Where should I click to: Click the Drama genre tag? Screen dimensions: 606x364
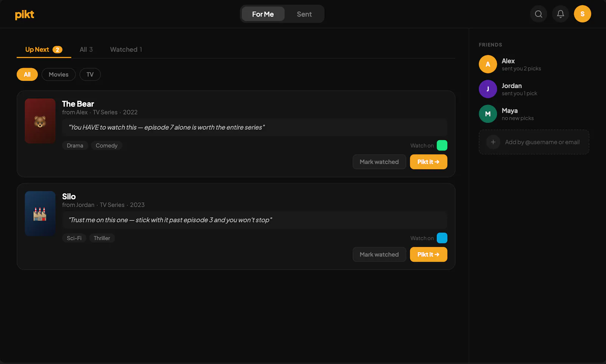point(75,146)
